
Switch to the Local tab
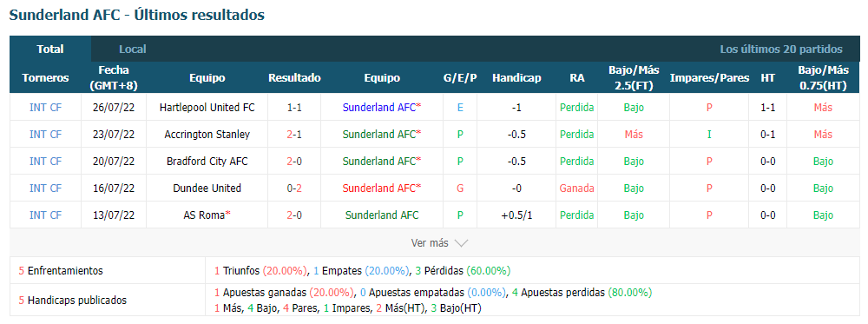click(133, 49)
